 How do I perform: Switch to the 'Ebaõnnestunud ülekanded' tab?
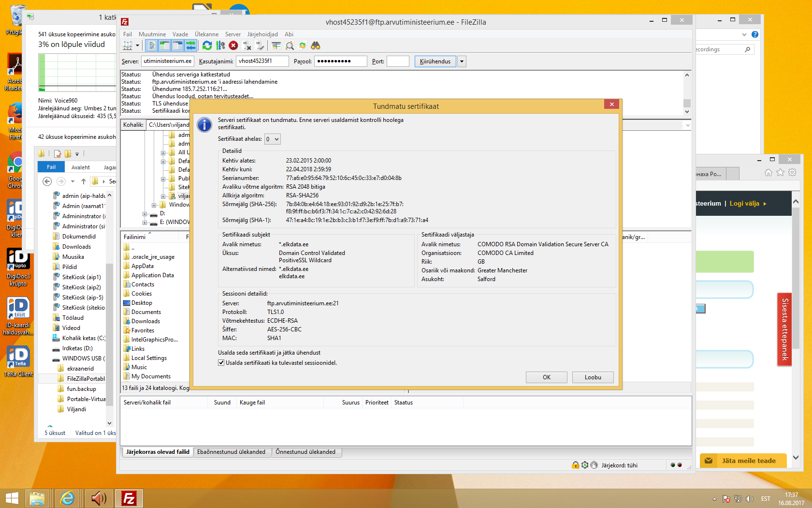(231, 452)
